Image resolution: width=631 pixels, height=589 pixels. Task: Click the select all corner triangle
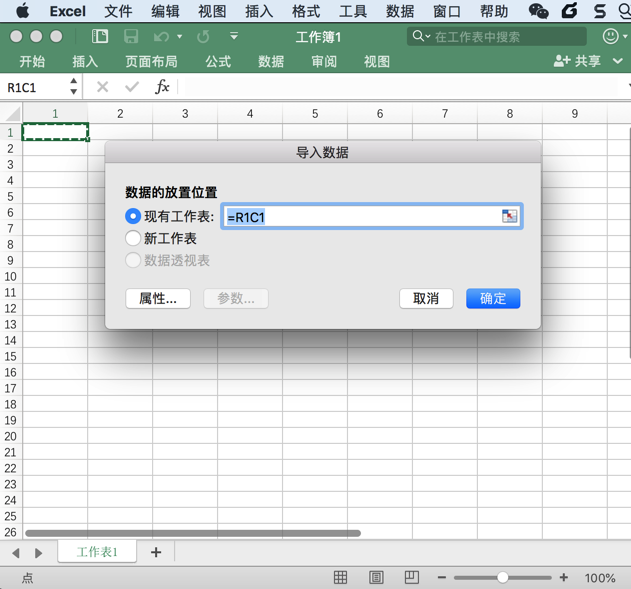(12, 114)
